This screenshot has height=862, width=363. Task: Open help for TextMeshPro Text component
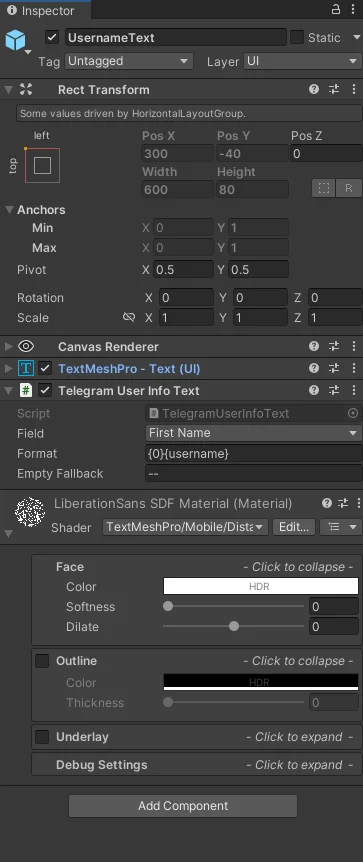pyautogui.click(x=314, y=368)
